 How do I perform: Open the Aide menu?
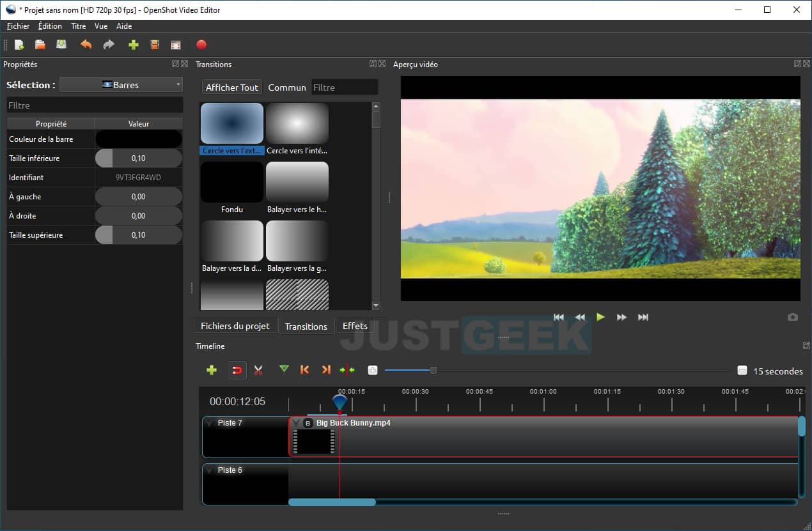124,26
